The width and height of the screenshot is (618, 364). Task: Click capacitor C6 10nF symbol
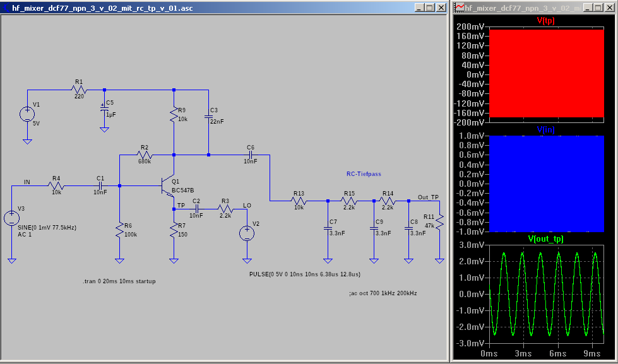251,155
